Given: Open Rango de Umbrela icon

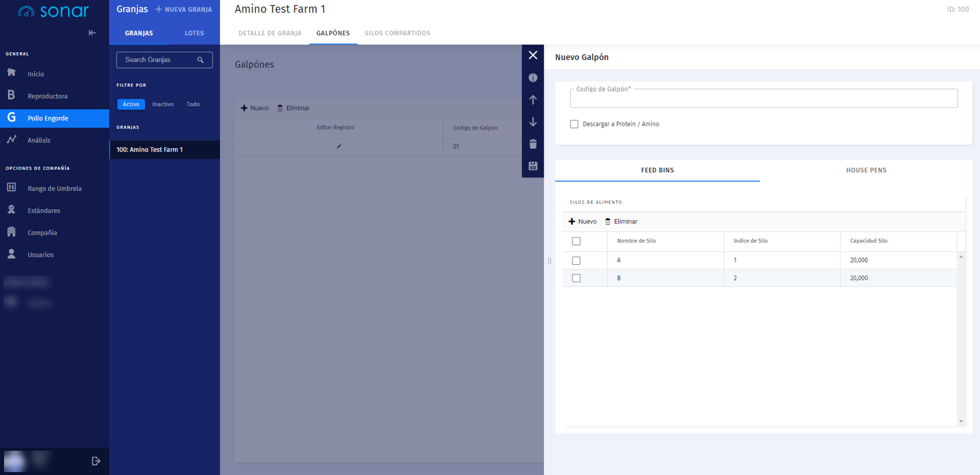Looking at the screenshot, I should 12,188.
